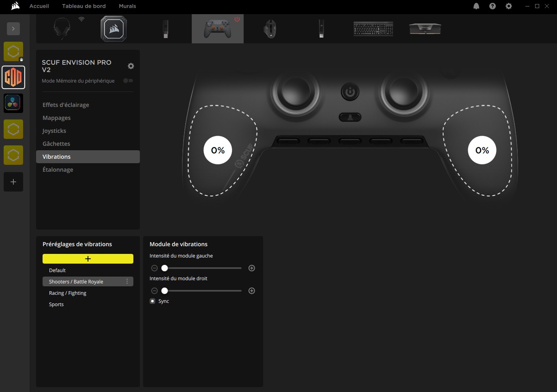557x392 pixels.
Task: Open the help question mark icon
Action: click(493, 6)
